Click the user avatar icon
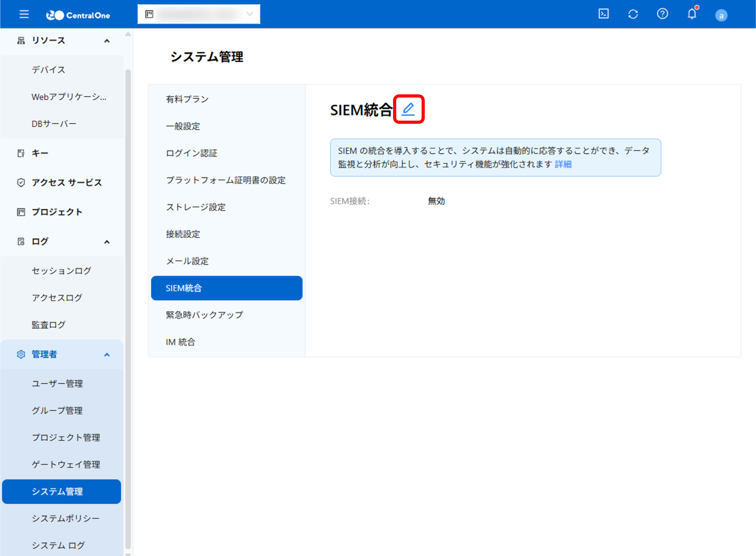Viewport: 756px width, 556px height. (x=721, y=15)
